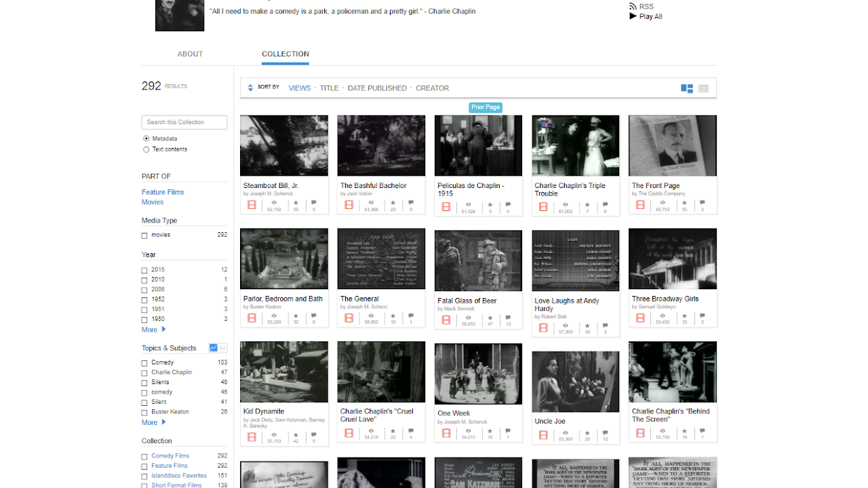Sort topics by count chart icon
Image resolution: width=868 pixels, height=488 pixels.
[x=214, y=348]
